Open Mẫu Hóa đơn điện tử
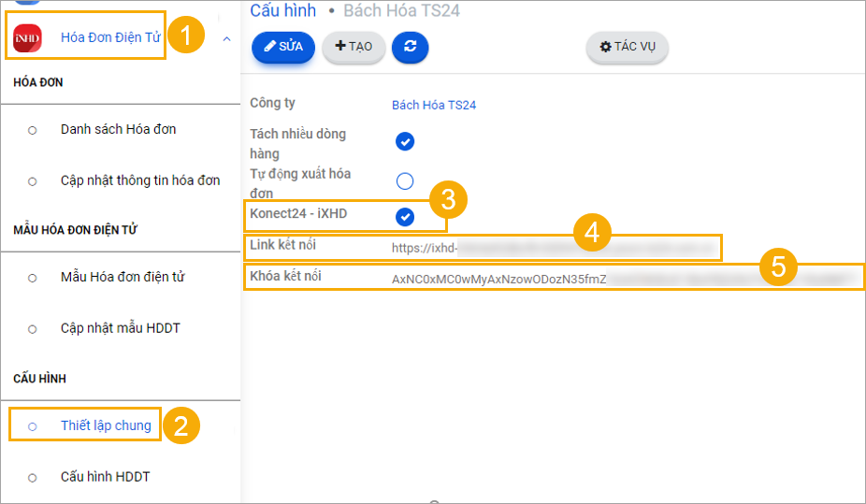This screenshot has width=866, height=504. pyautogui.click(x=123, y=277)
